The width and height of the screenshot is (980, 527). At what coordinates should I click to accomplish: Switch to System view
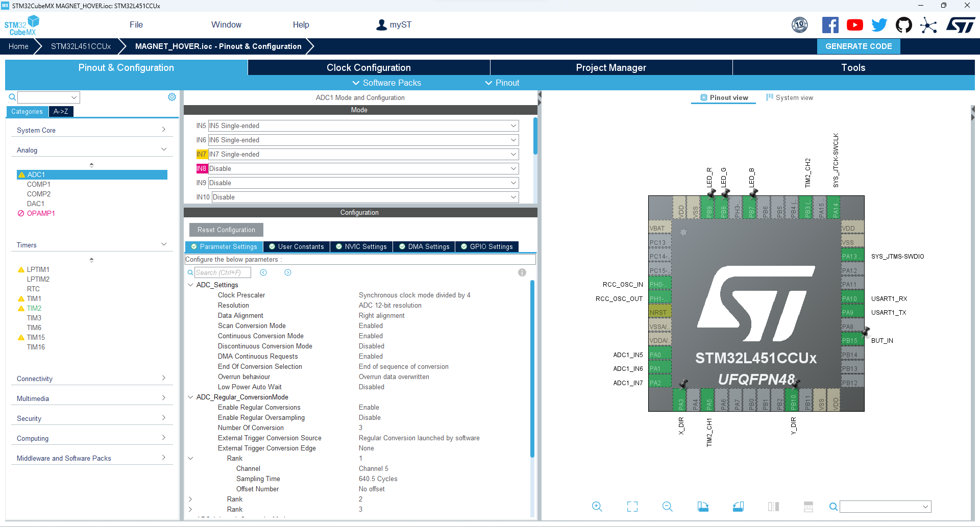click(x=790, y=97)
